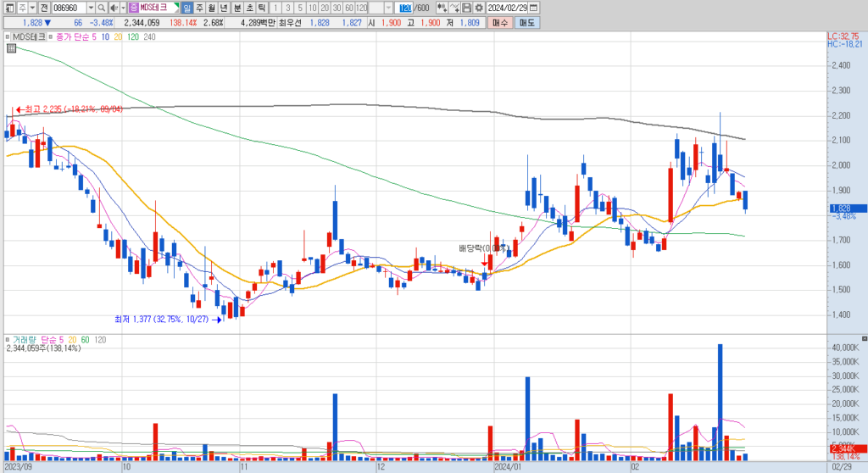Click the 최저 1,377 low price marker
Viewport: 868px width, 473px height.
(x=168, y=320)
